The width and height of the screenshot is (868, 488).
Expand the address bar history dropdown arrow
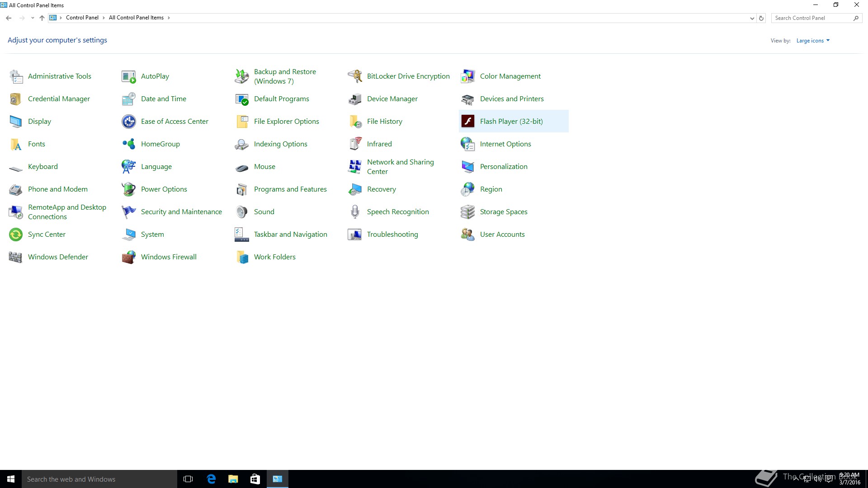point(752,18)
